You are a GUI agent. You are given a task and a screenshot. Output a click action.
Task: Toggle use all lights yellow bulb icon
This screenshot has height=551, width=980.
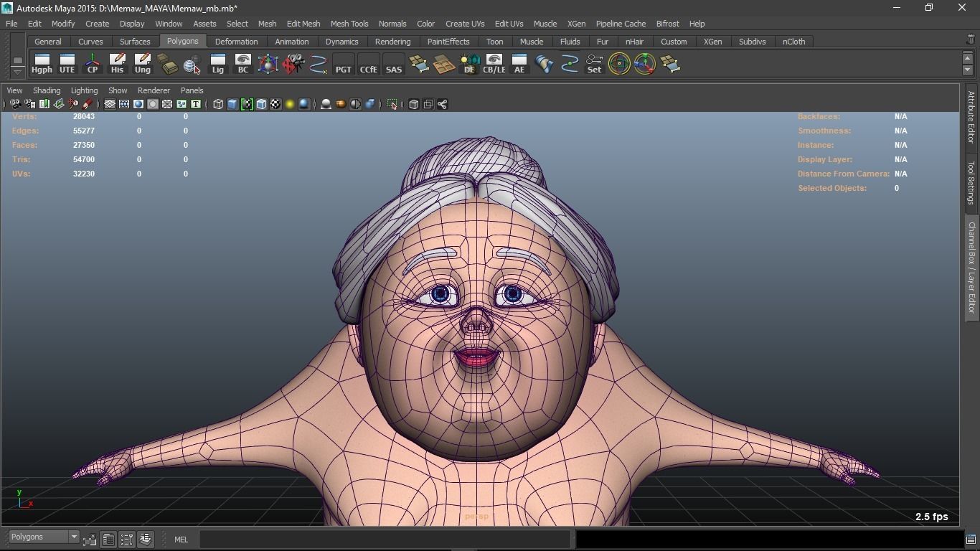point(290,105)
